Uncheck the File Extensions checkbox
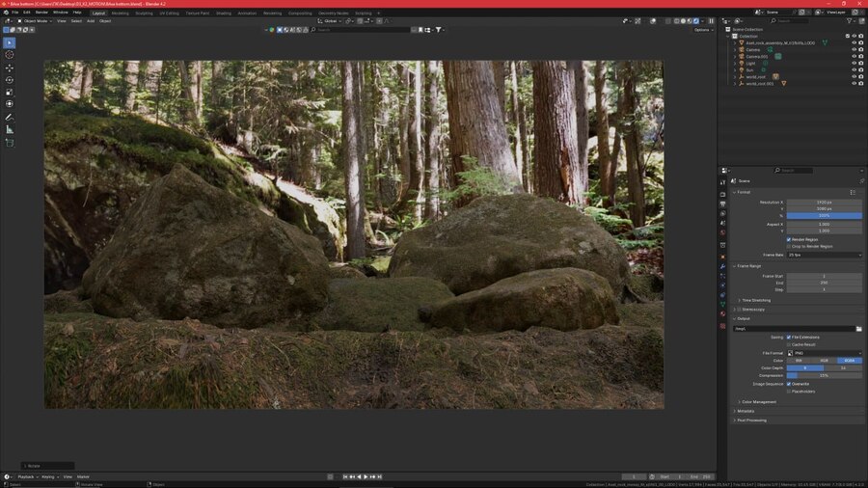This screenshot has width=868, height=488. pos(789,337)
